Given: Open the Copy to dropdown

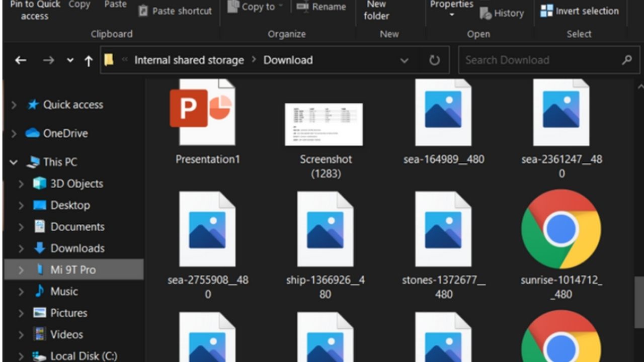Looking at the screenshot, I should [x=255, y=7].
